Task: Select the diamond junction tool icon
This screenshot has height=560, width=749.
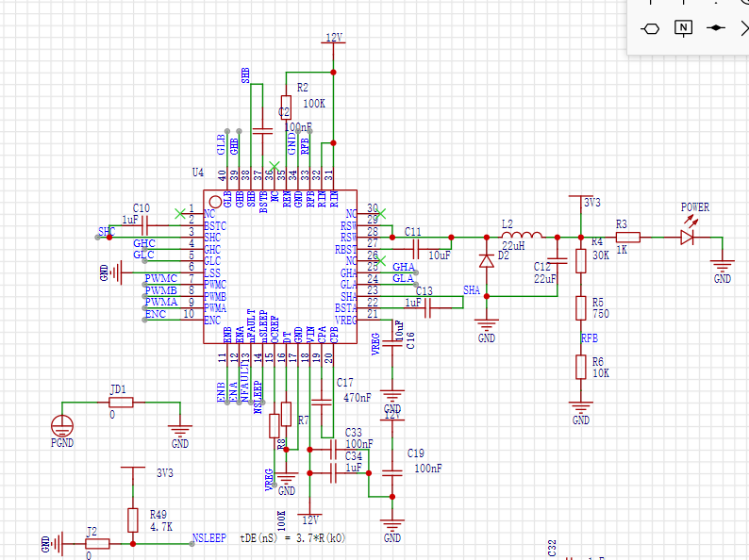Action: pos(716,27)
